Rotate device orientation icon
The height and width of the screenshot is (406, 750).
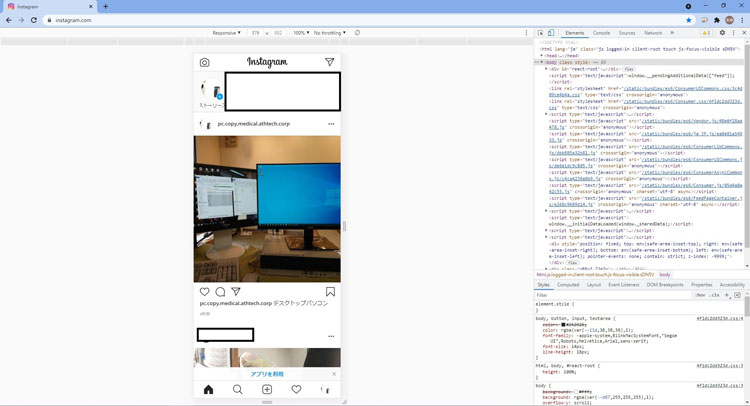[357, 33]
